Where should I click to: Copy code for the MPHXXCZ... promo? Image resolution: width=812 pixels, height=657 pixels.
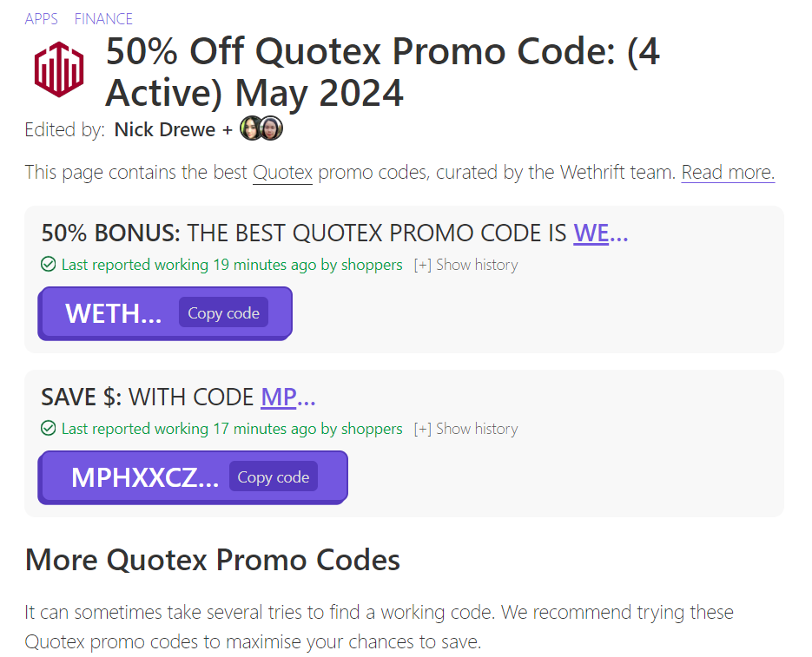274,476
